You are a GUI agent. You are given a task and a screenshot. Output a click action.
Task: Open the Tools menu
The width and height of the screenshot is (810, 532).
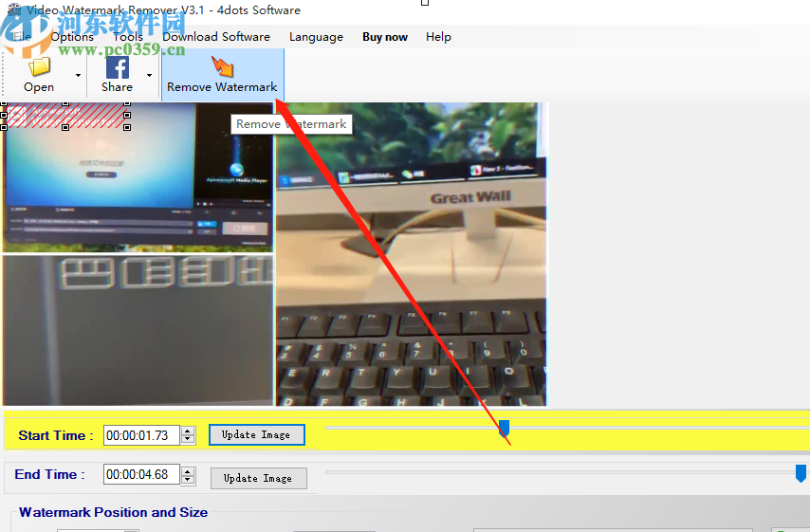coord(128,37)
